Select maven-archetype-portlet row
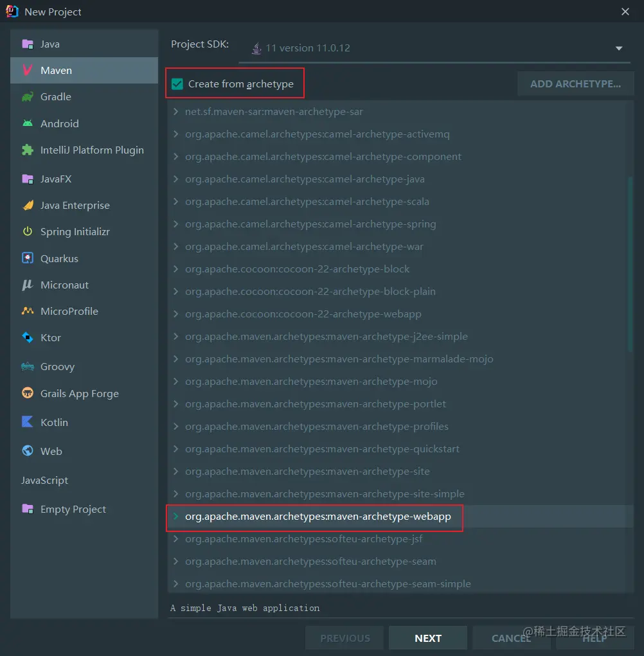 pos(401,403)
